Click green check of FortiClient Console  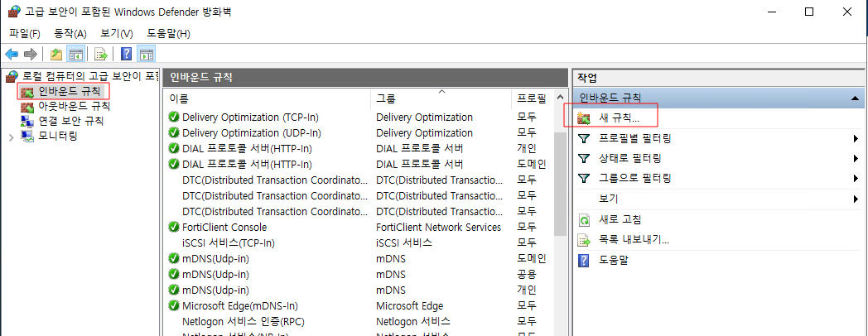pyautogui.click(x=174, y=227)
